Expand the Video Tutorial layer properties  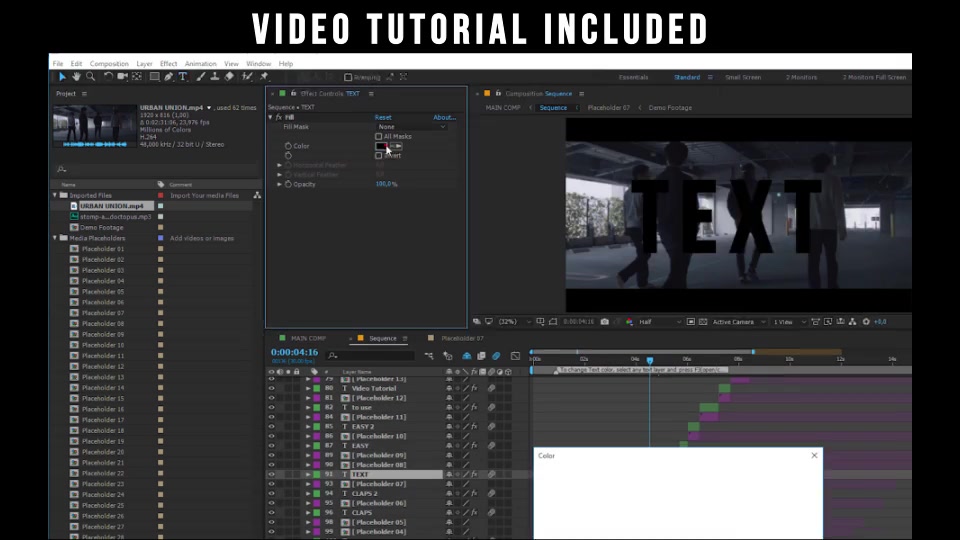coord(308,388)
